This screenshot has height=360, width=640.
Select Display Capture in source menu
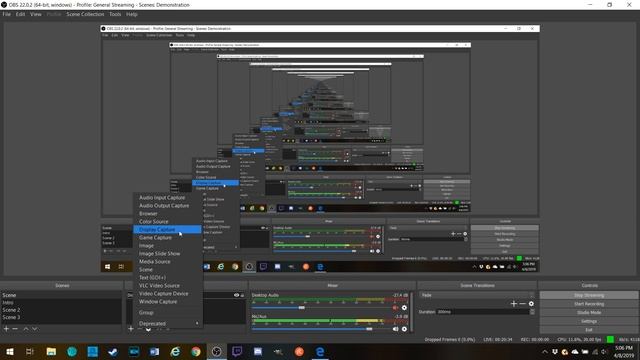pyautogui.click(x=168, y=230)
